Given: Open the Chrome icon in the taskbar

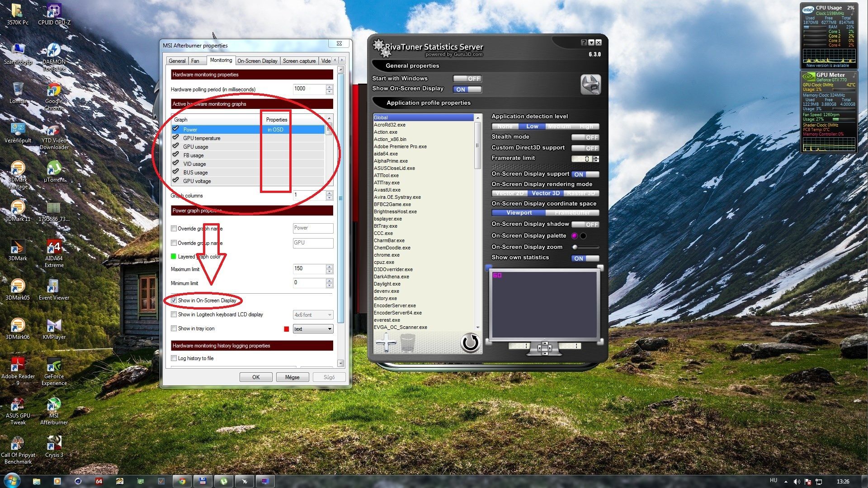Looking at the screenshot, I should point(182,481).
